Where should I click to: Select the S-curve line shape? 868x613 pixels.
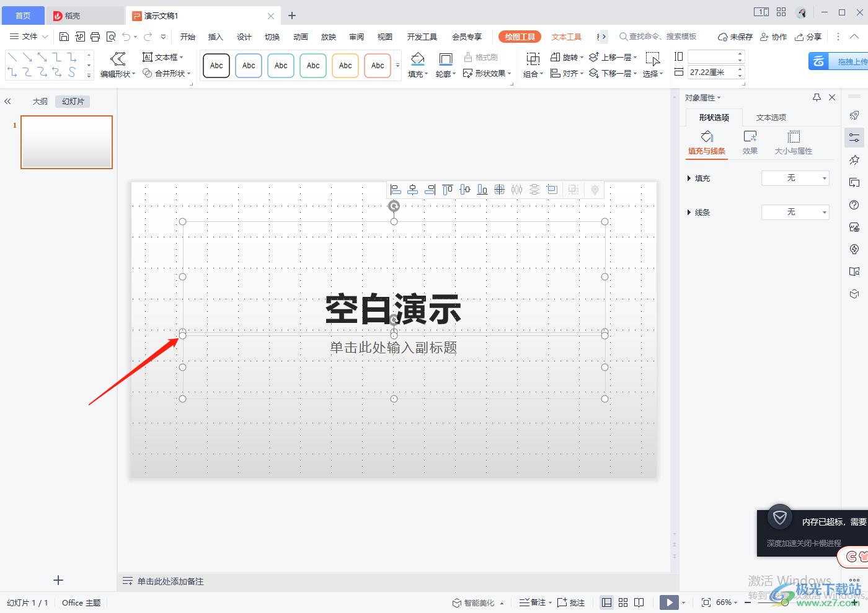tap(72, 73)
